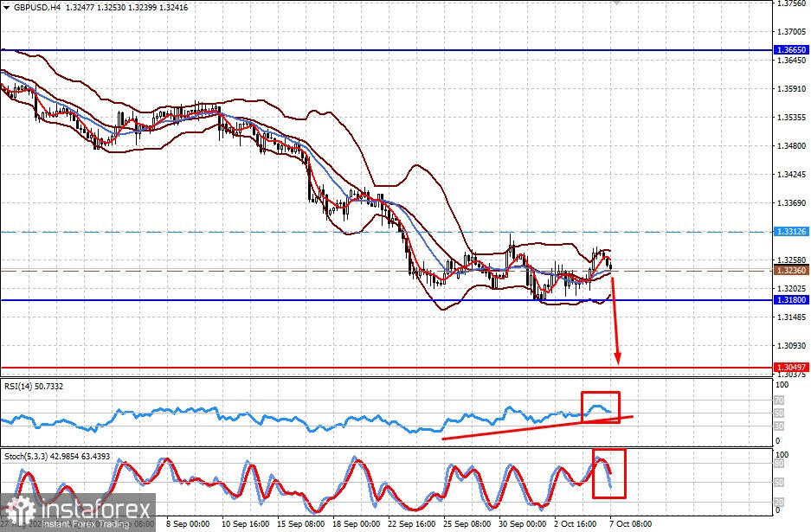Select the red 1.30497 target price tag
The image size is (811, 532).
pos(791,367)
